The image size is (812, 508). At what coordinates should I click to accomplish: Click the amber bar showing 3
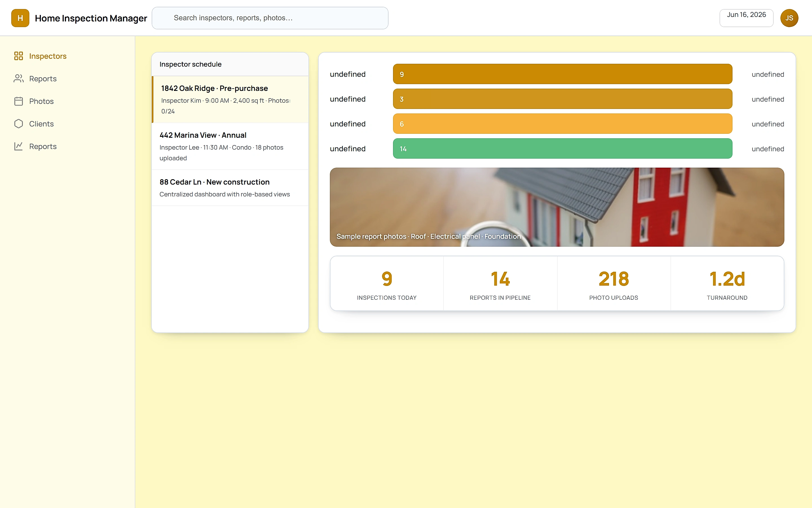click(562, 99)
